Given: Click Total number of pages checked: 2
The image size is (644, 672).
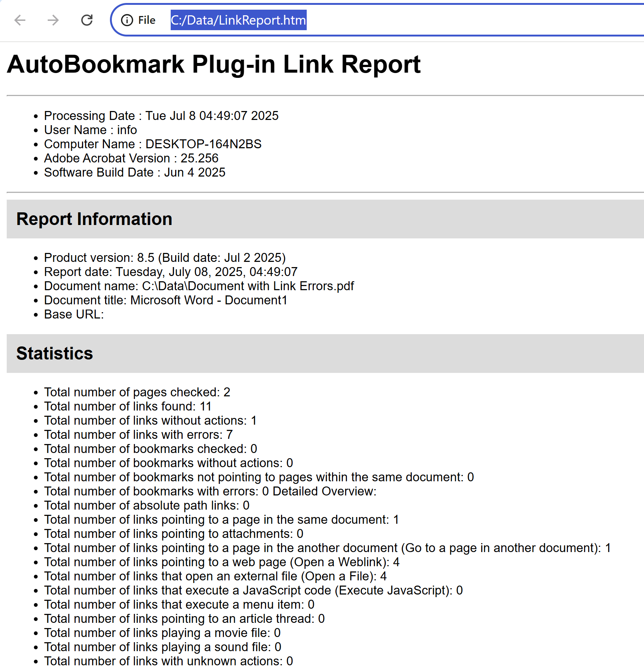Looking at the screenshot, I should (x=137, y=392).
